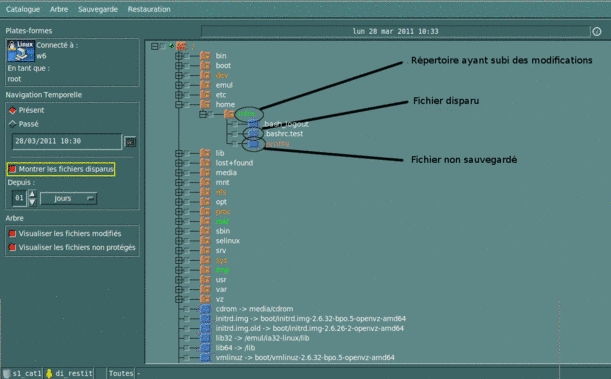Click the Linux platform icon
This screenshot has height=379, width=611.
tap(21, 51)
